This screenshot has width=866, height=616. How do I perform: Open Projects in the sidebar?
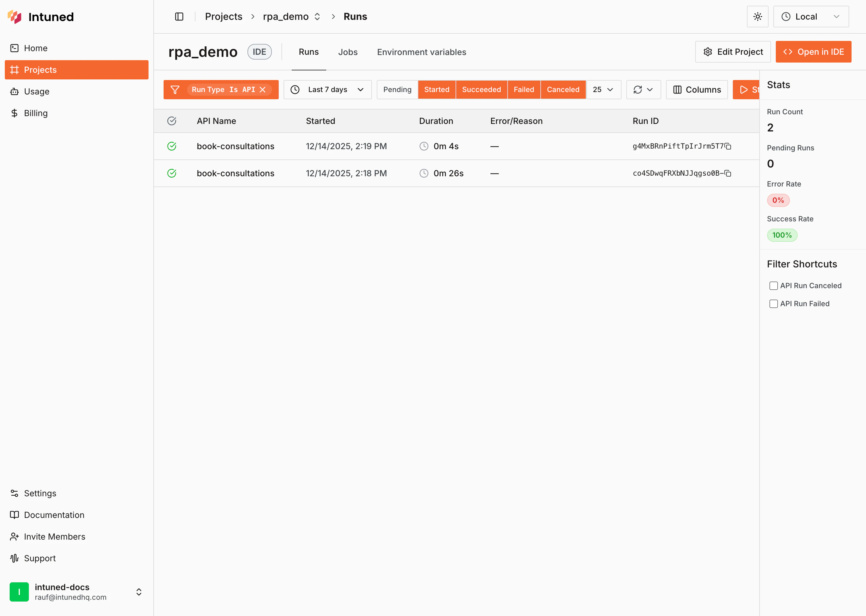click(77, 70)
